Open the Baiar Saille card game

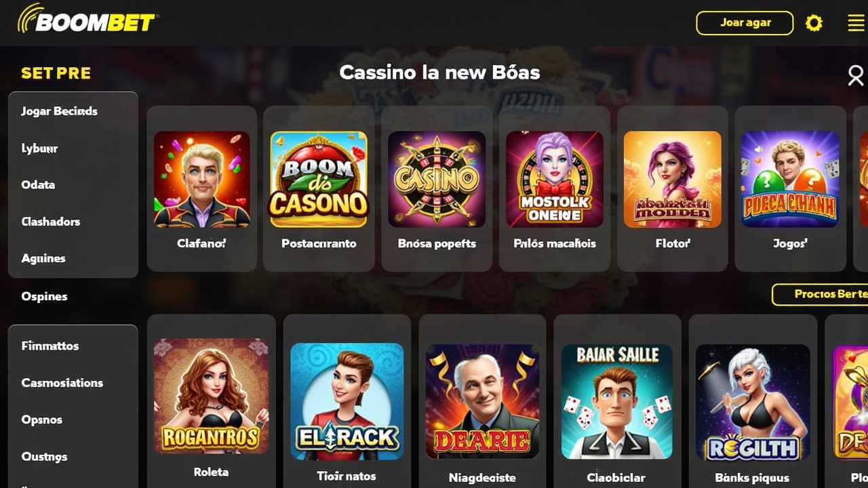coord(617,401)
